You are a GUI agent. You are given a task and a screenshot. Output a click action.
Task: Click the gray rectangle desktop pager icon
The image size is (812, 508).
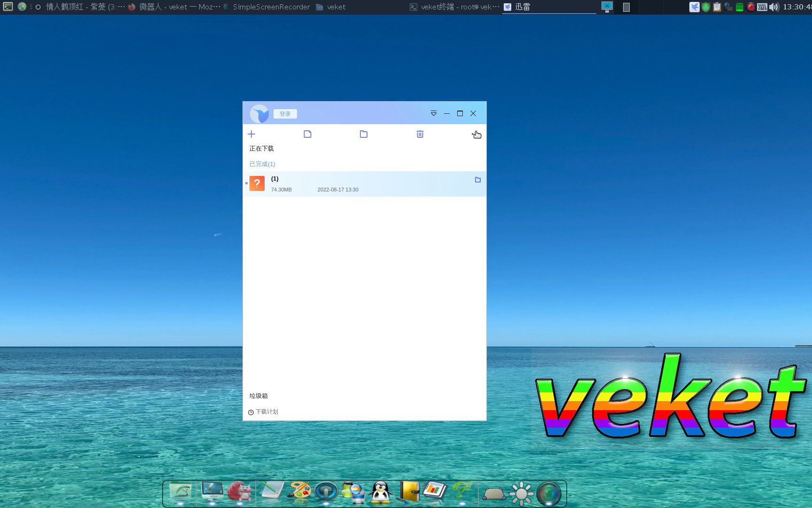(626, 7)
